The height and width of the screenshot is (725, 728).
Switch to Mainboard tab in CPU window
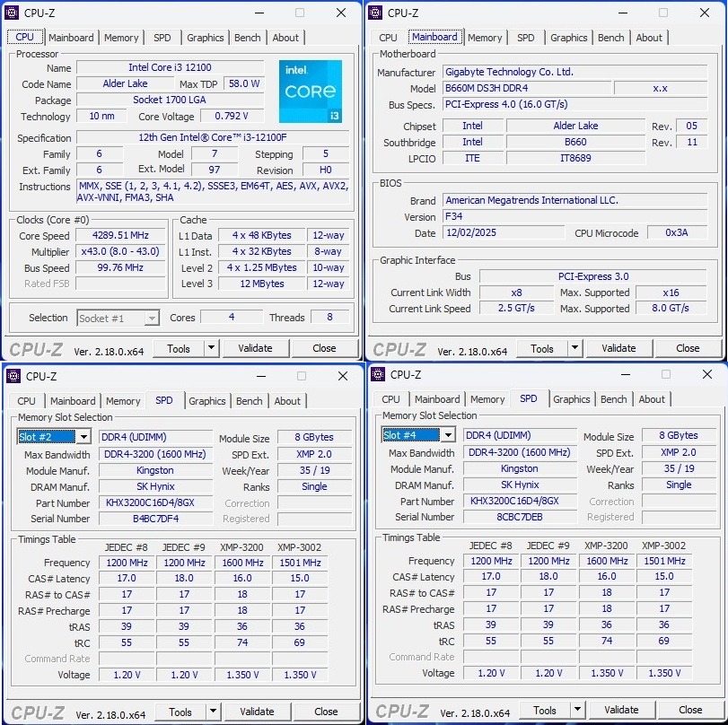coord(71,38)
